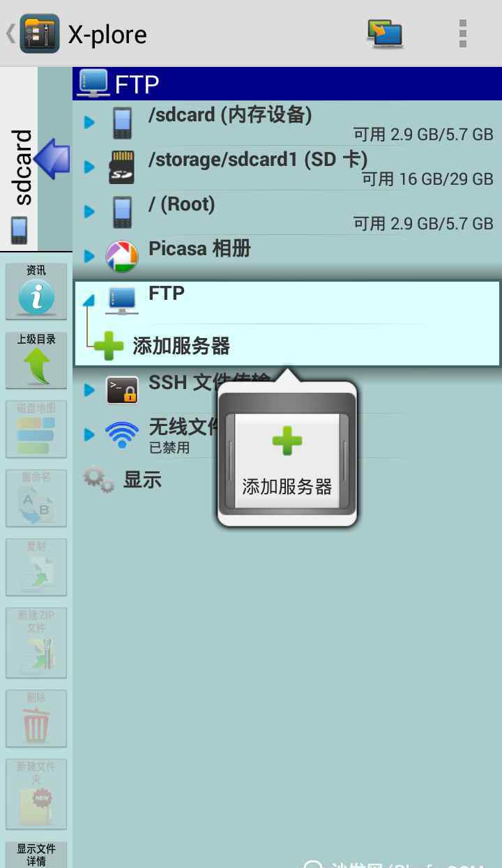Open 显示 settings gears item
The height and width of the screenshot is (868, 502).
click(x=123, y=480)
